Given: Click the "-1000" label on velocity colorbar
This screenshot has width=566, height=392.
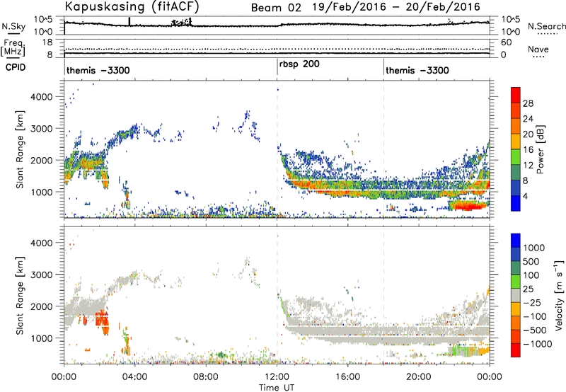Looking at the screenshot, I should 537,344.
